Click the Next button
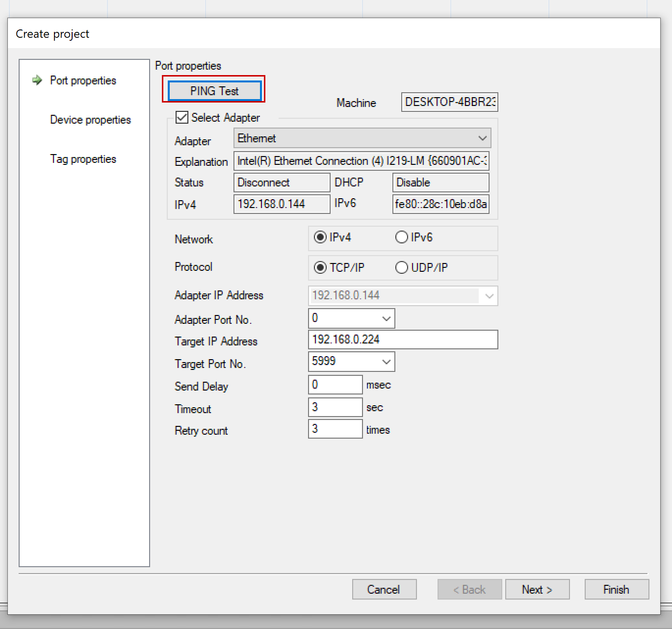Image resolution: width=672 pixels, height=629 pixels. pos(537,589)
